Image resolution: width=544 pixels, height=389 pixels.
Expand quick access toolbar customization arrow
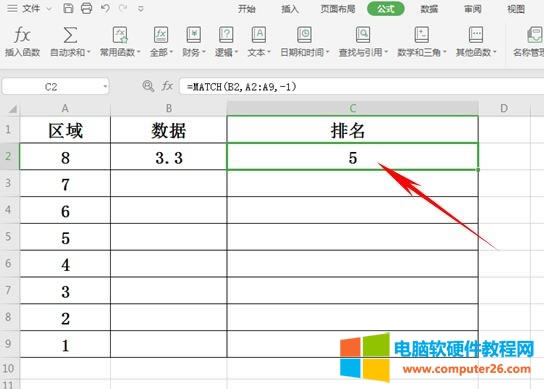[141, 9]
